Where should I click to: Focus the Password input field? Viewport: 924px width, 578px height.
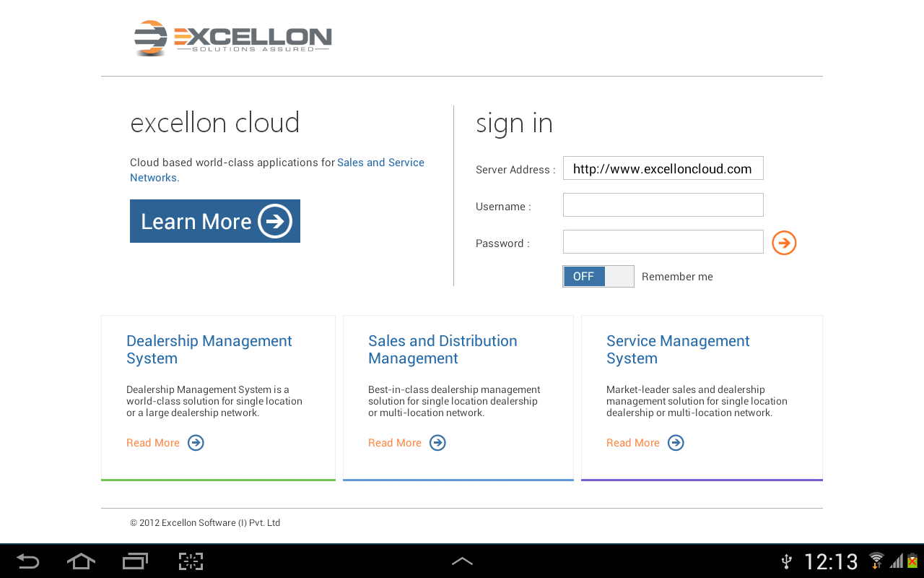click(x=663, y=242)
